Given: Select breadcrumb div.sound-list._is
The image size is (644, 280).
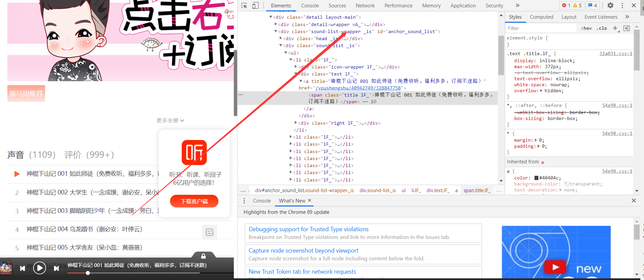Looking at the screenshot, I should tap(377, 190).
